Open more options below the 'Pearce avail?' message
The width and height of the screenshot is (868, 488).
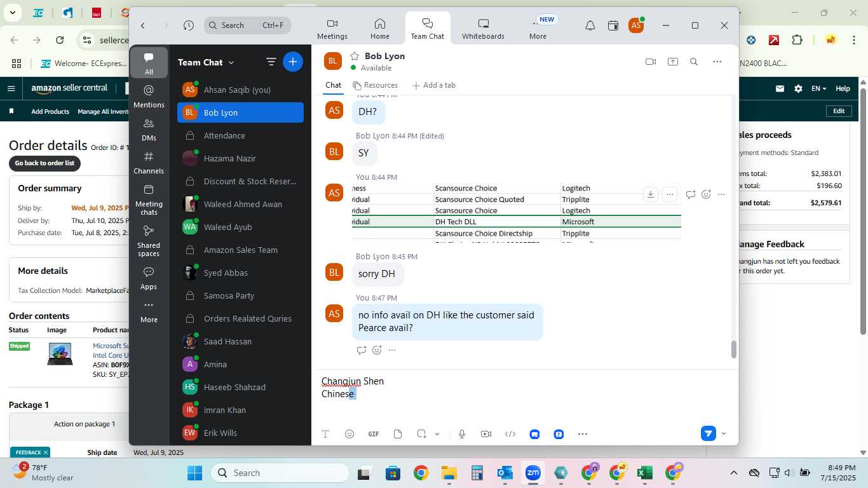click(392, 350)
